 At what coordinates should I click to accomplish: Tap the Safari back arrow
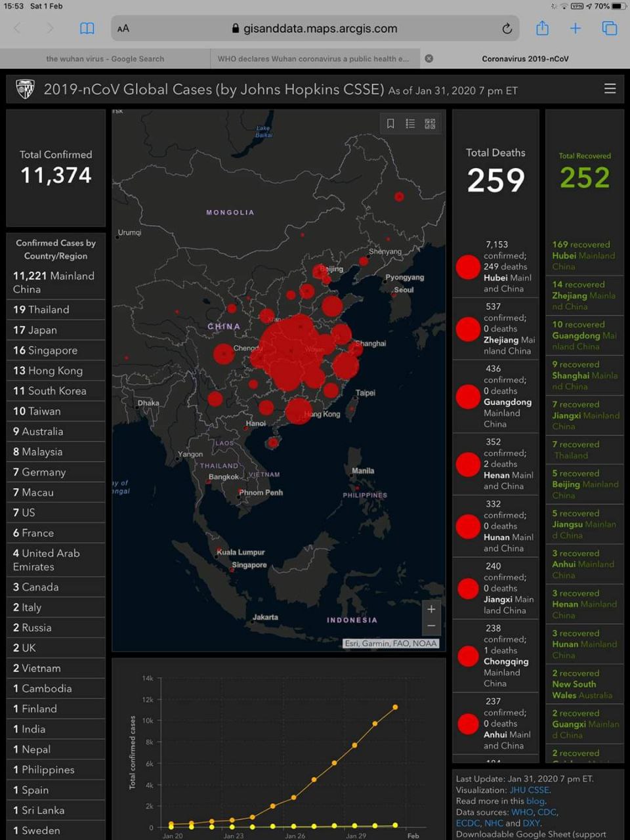click(x=18, y=28)
